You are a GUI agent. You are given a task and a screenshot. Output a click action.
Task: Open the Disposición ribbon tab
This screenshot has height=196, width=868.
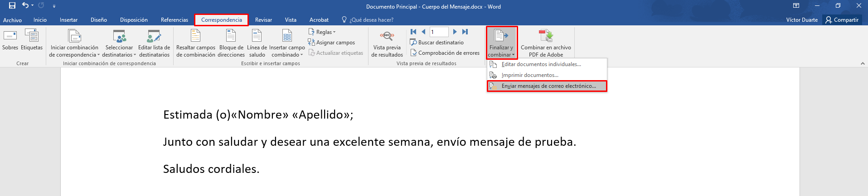134,20
